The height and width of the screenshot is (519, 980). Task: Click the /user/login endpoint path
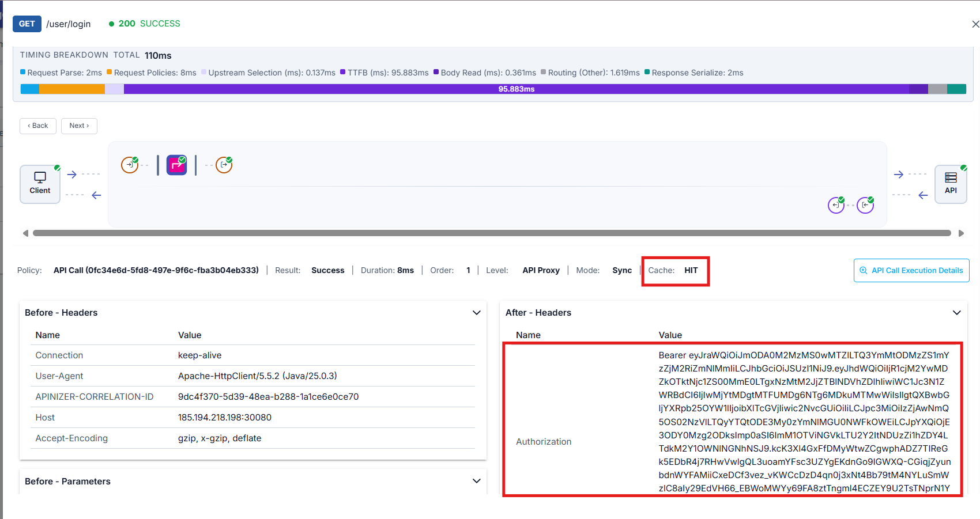(x=69, y=24)
